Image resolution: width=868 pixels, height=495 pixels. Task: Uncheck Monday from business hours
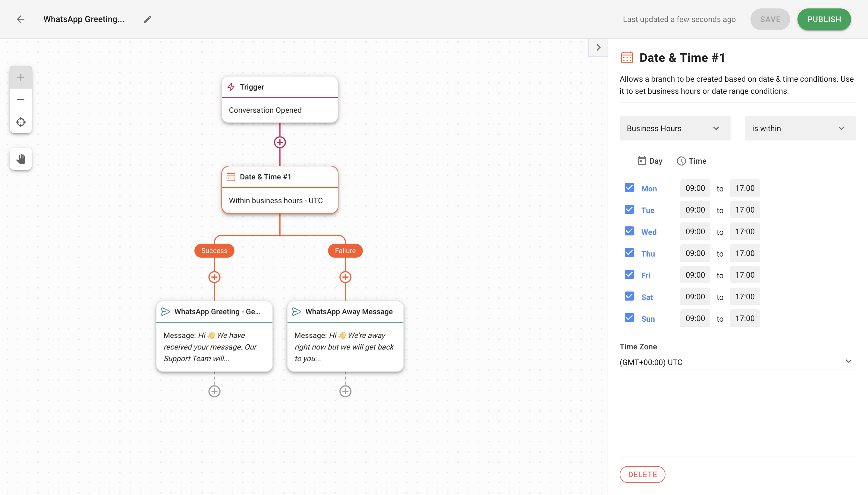point(630,187)
